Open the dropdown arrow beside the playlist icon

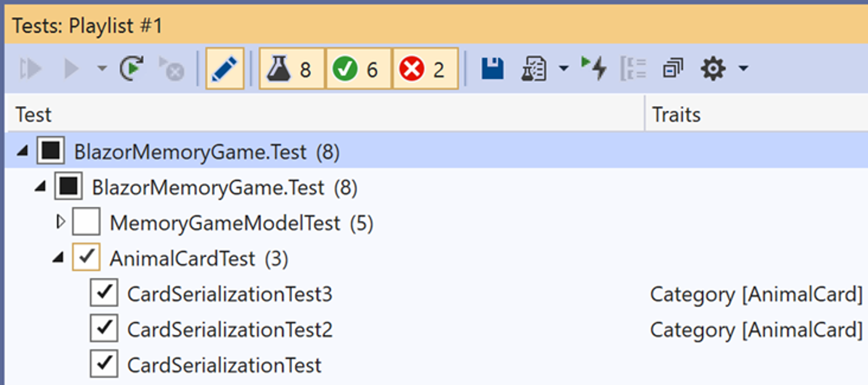[x=564, y=69]
